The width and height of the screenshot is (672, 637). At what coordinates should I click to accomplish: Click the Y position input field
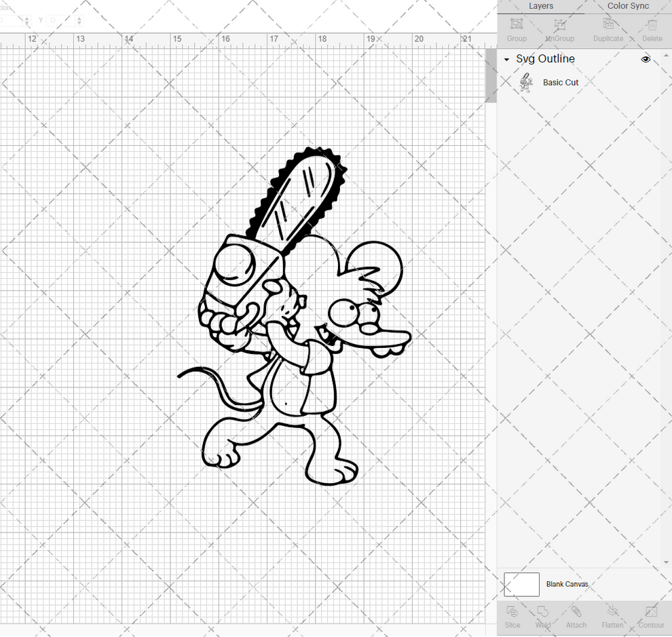tap(60, 20)
